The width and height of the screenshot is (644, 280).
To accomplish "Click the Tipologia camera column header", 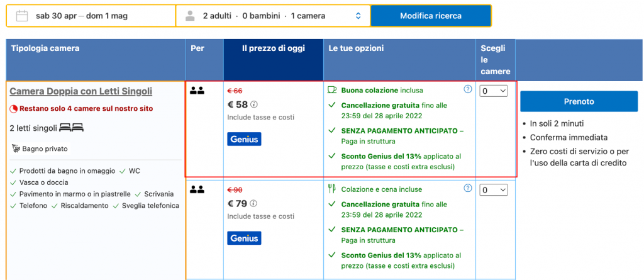I will click(45, 48).
